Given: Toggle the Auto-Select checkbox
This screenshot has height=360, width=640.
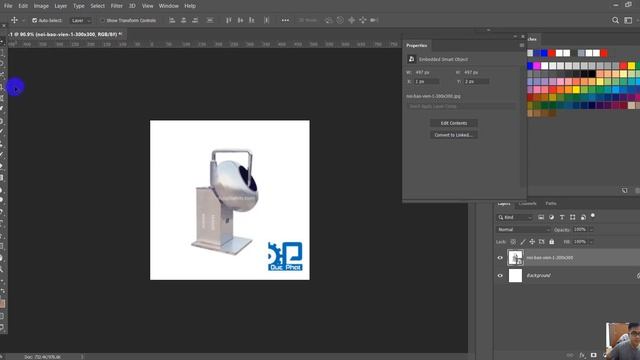Looking at the screenshot, I should [x=35, y=20].
